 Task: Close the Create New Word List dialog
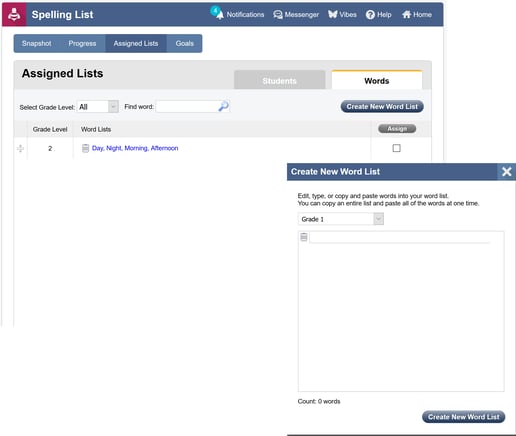tap(507, 172)
